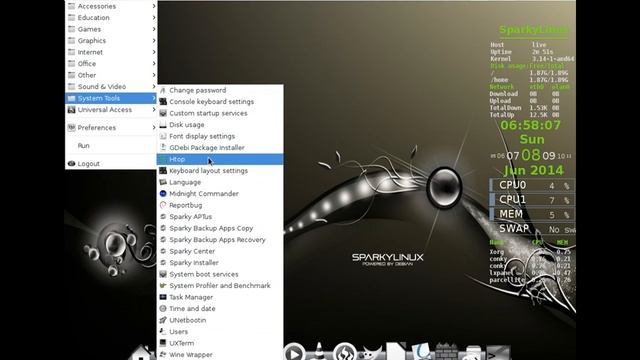This screenshot has height=360, width=640.
Task: Launch GIMP from the dock
Action: pos(371,352)
